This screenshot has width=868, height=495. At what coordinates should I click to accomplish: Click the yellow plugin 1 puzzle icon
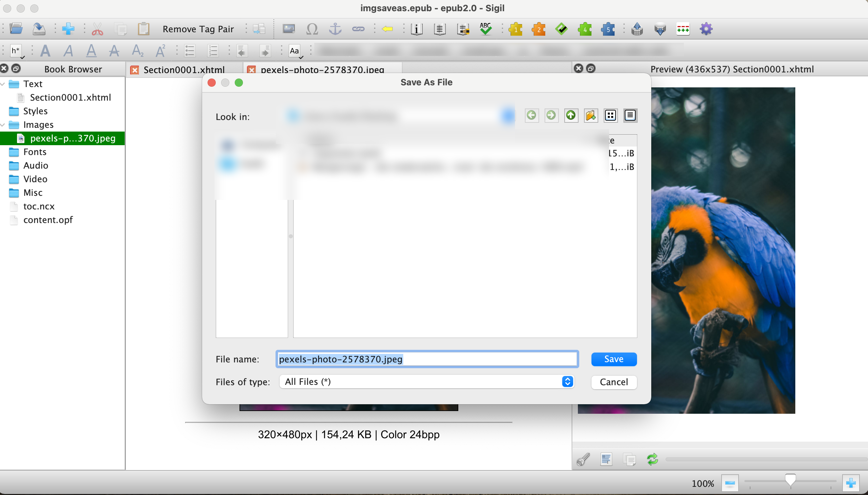click(x=515, y=29)
